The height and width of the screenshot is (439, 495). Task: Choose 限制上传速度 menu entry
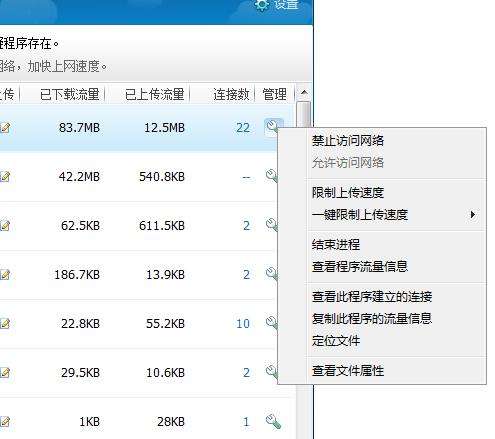tap(348, 192)
